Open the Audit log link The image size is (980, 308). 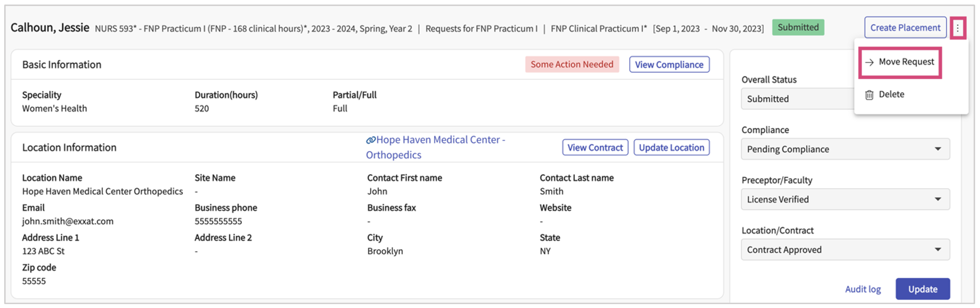[x=862, y=289]
